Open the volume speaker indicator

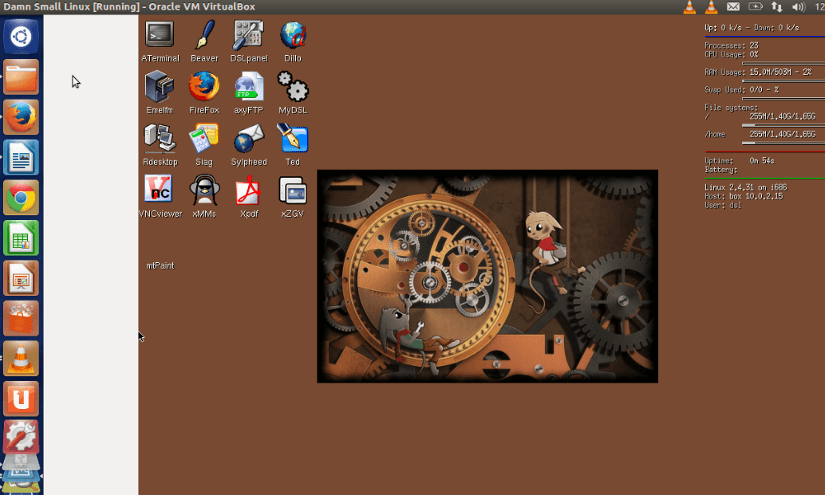(x=798, y=7)
